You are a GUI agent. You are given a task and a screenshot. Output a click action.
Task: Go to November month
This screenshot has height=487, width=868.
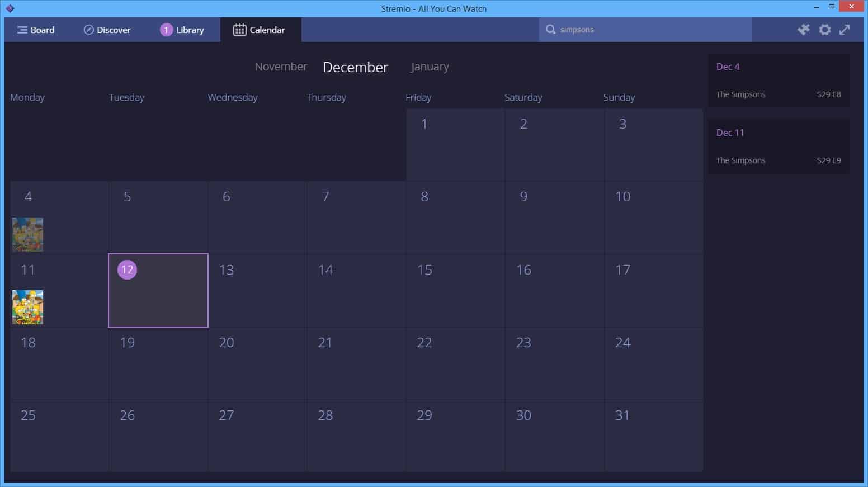[x=281, y=67]
